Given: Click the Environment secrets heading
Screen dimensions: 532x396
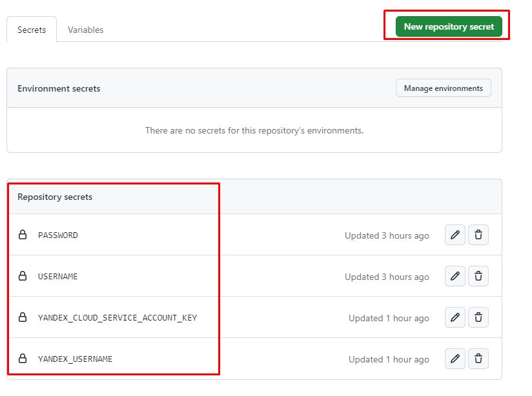Looking at the screenshot, I should pyautogui.click(x=59, y=88).
